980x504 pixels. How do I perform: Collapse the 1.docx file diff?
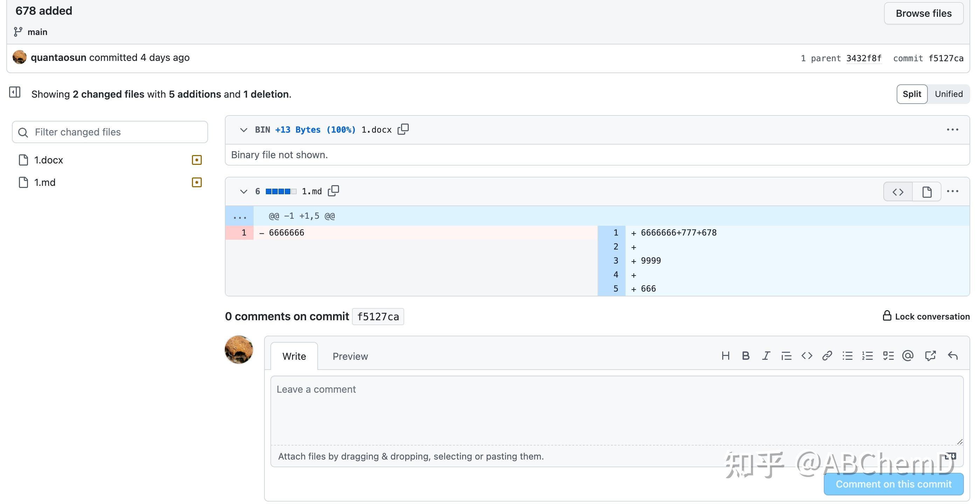click(x=244, y=129)
